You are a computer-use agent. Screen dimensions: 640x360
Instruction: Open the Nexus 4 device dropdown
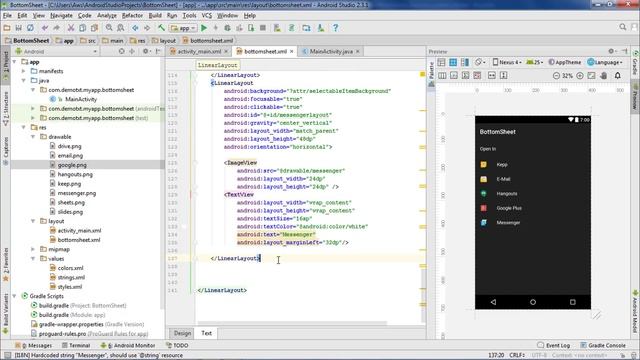[x=507, y=62]
